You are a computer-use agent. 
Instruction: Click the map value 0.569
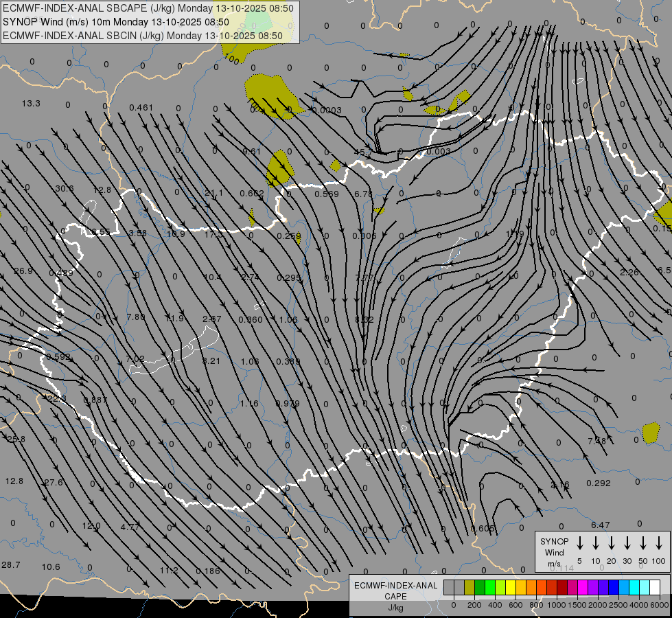(x=327, y=194)
